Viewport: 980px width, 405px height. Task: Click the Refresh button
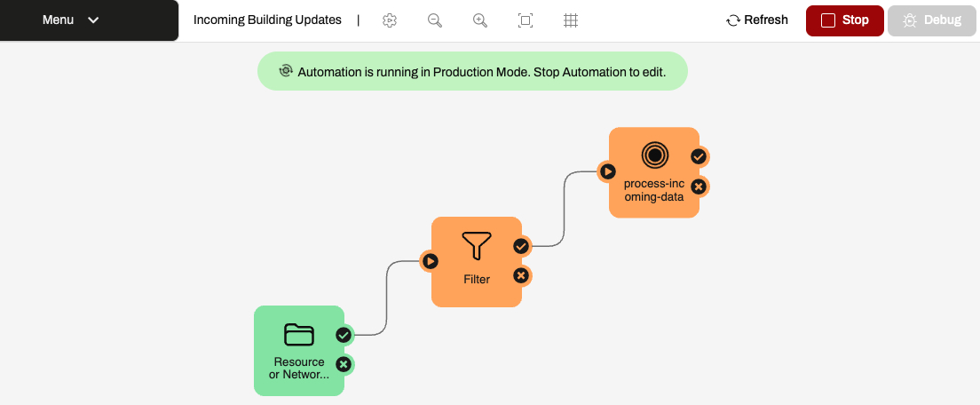tap(757, 20)
